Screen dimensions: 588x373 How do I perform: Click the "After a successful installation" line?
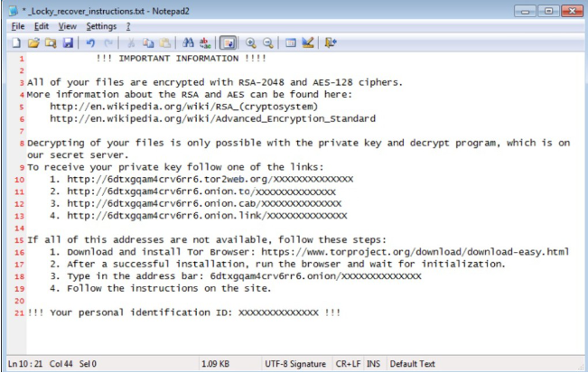pos(277,264)
